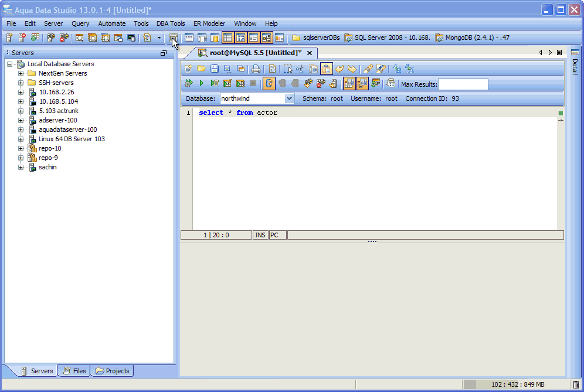
Task: Switch to the Files tab
Action: (x=74, y=371)
